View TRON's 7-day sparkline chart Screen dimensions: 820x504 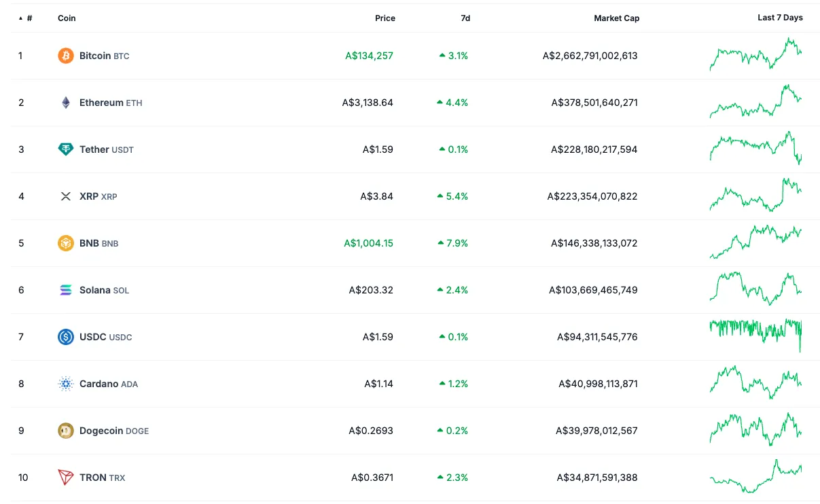755,476
